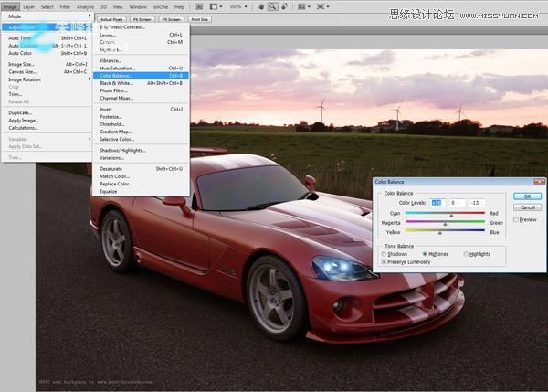The width and height of the screenshot is (548, 392).
Task: Enable the Preview checkbox
Action: point(517,219)
